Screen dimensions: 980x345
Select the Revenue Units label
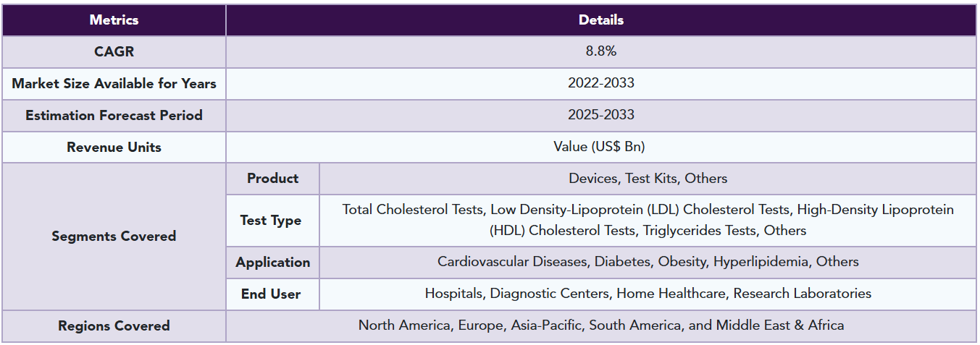click(x=114, y=148)
